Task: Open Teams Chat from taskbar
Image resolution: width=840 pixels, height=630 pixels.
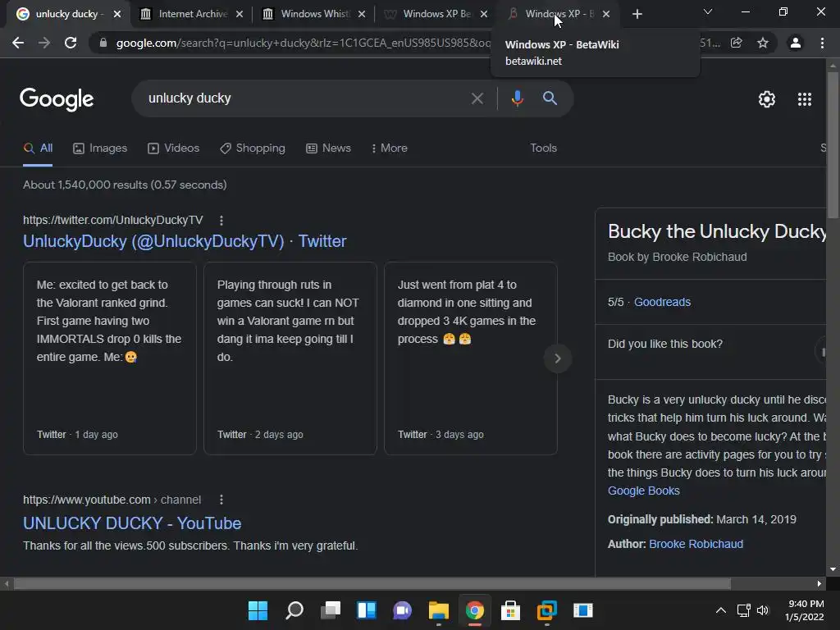Action: (402, 610)
